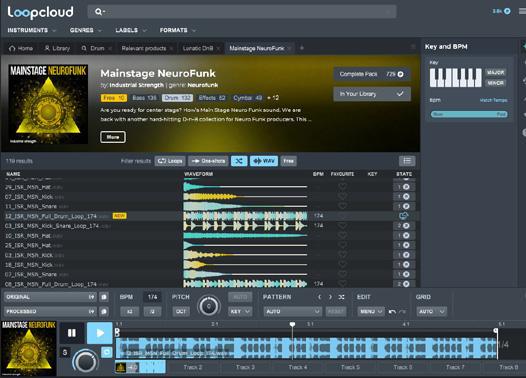This screenshot has width=526, height=378.
Task: Open the ORIGINAL output dropdown
Action: point(50,297)
